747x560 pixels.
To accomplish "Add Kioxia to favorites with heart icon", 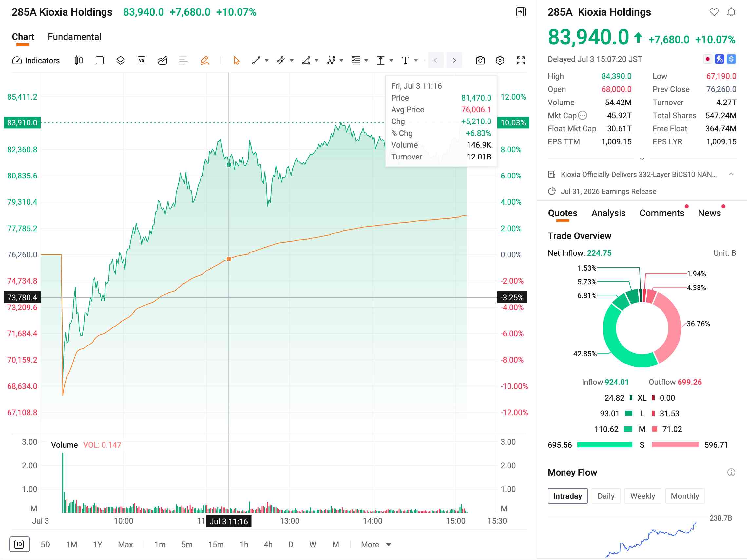I will tap(714, 12).
